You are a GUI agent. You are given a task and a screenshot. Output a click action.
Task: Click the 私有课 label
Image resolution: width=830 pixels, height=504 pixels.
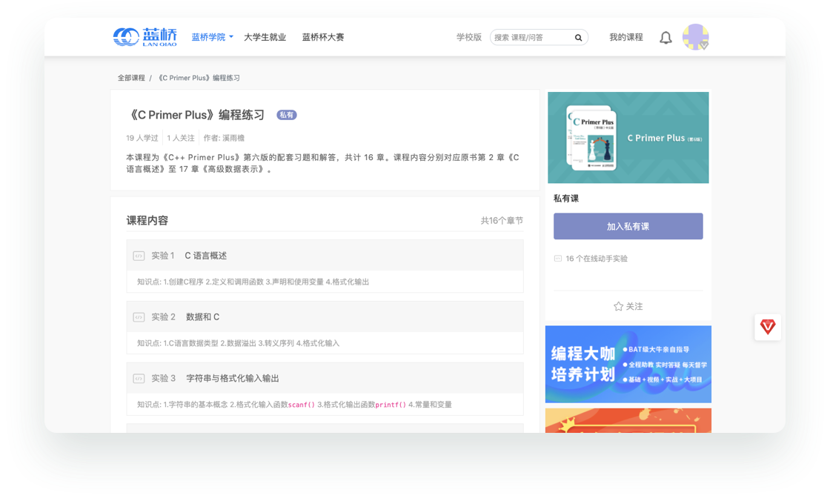point(566,199)
